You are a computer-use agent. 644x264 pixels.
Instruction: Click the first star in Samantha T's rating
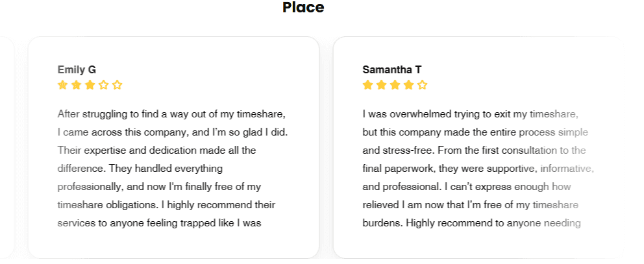pyautogui.click(x=368, y=85)
